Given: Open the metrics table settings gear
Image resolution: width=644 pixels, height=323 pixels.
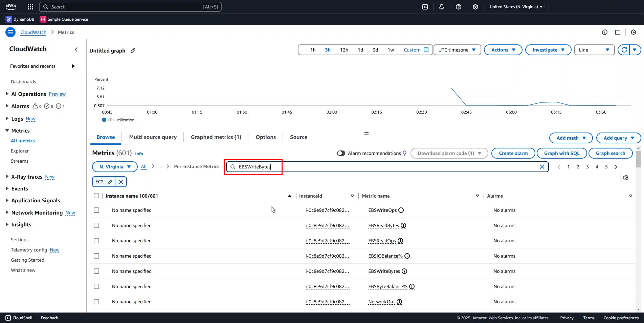Looking at the screenshot, I should click(x=626, y=178).
